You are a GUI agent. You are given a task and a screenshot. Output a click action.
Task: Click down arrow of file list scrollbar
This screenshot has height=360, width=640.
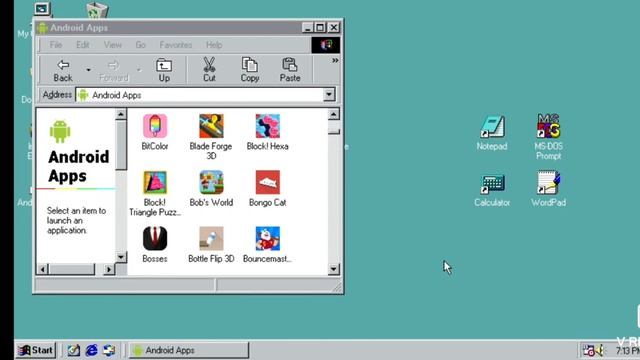point(333,269)
